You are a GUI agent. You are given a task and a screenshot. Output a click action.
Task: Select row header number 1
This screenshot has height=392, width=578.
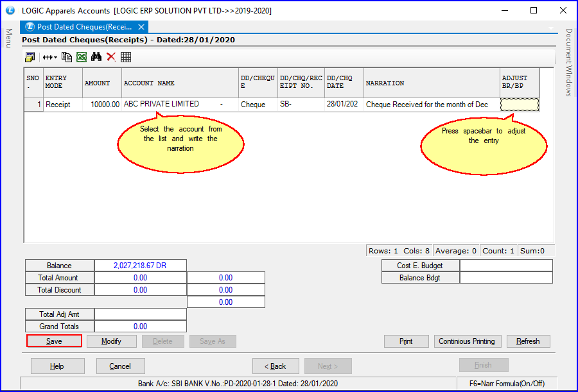[34, 105]
